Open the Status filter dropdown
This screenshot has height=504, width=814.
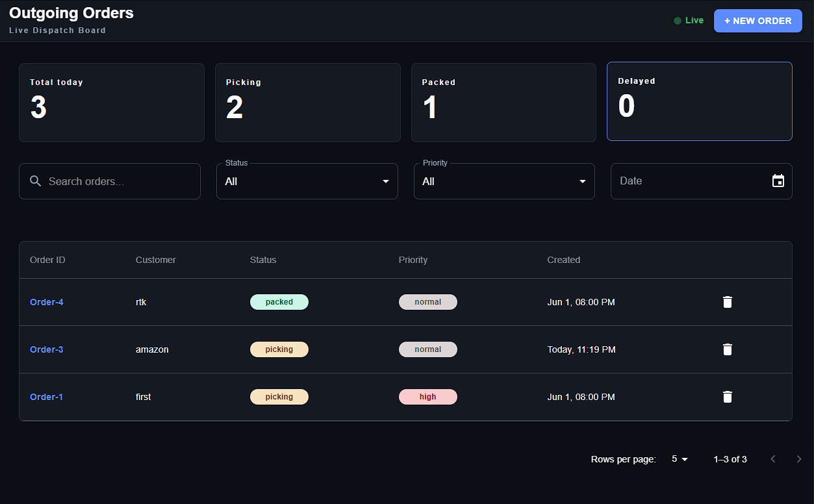pos(307,181)
